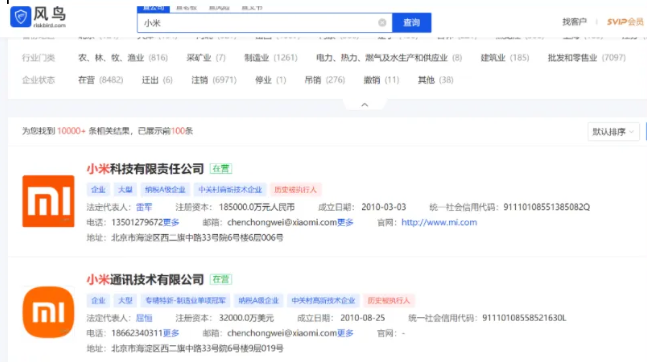Filter company status 迁出 (6)

pyautogui.click(x=157, y=80)
